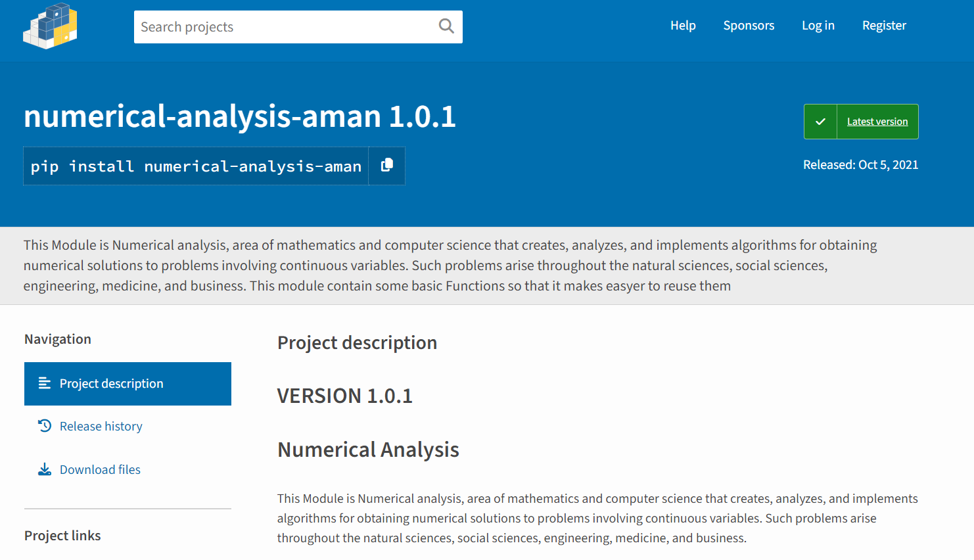
Task: Click the pip install numerical-analysis-aman command text
Action: [x=196, y=166]
